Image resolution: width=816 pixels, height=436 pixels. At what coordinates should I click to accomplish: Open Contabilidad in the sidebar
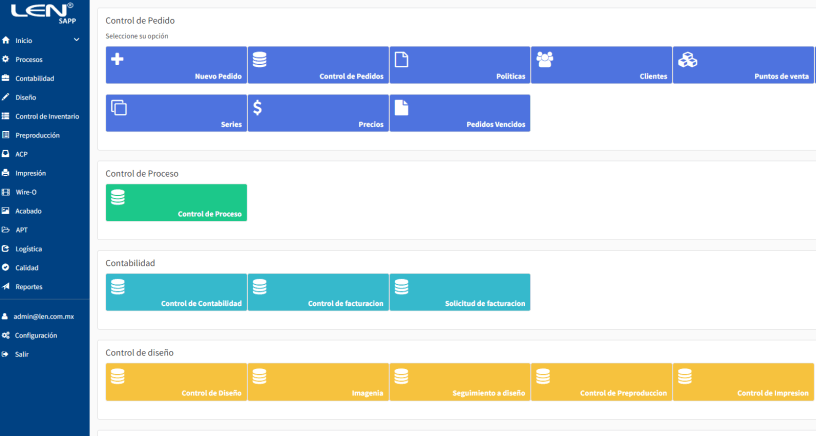[x=35, y=78]
